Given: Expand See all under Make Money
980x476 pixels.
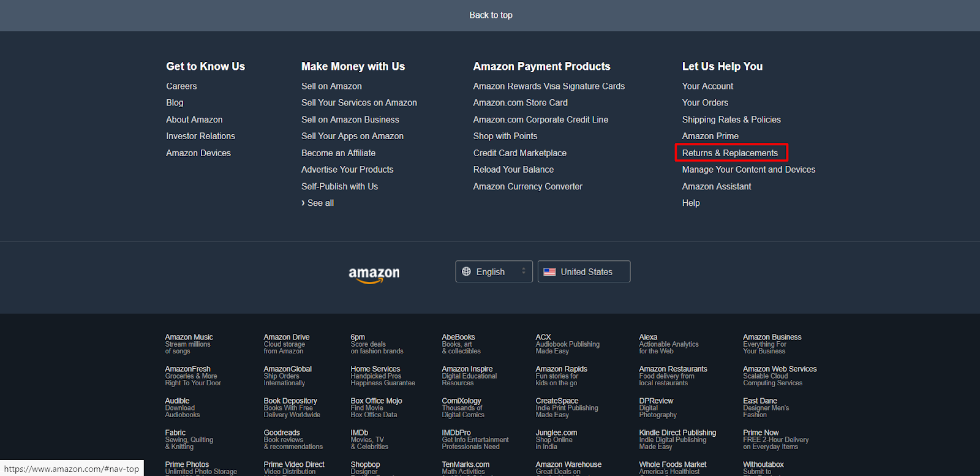Looking at the screenshot, I should click(317, 203).
